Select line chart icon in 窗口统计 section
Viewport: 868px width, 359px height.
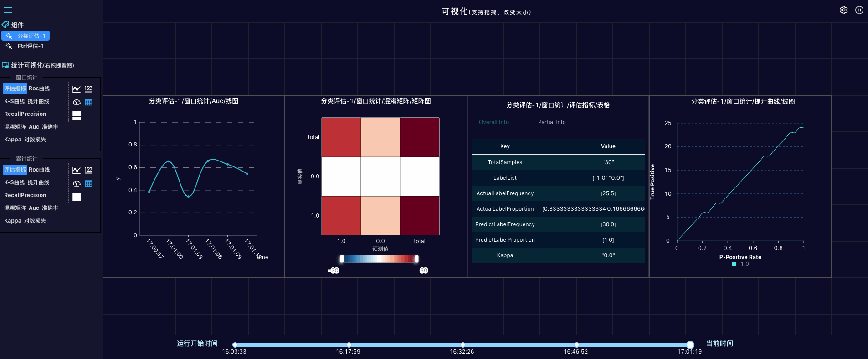[77, 89]
